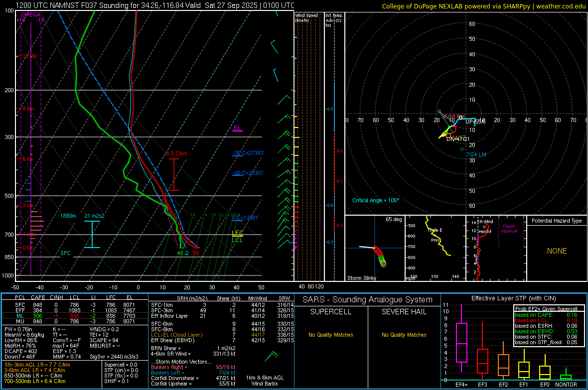Click the Classic Supercell marker label

click(509, 229)
